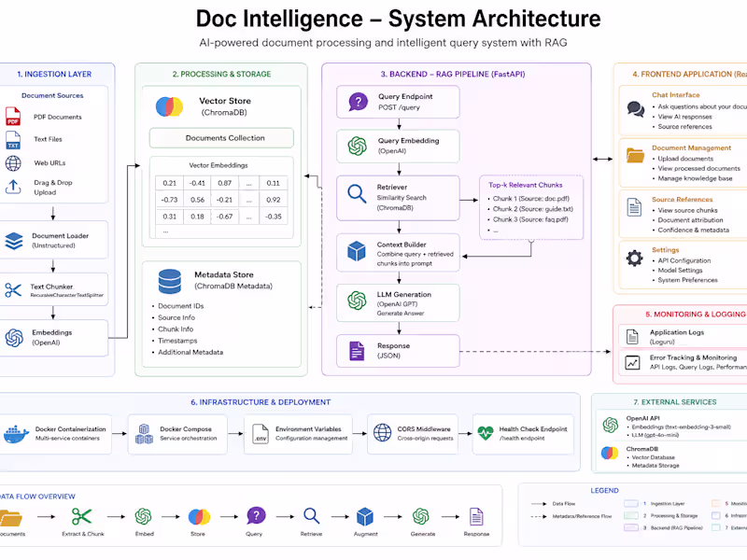
Task: Click the OpenAI icon in Query Embedding box
Action: (358, 146)
